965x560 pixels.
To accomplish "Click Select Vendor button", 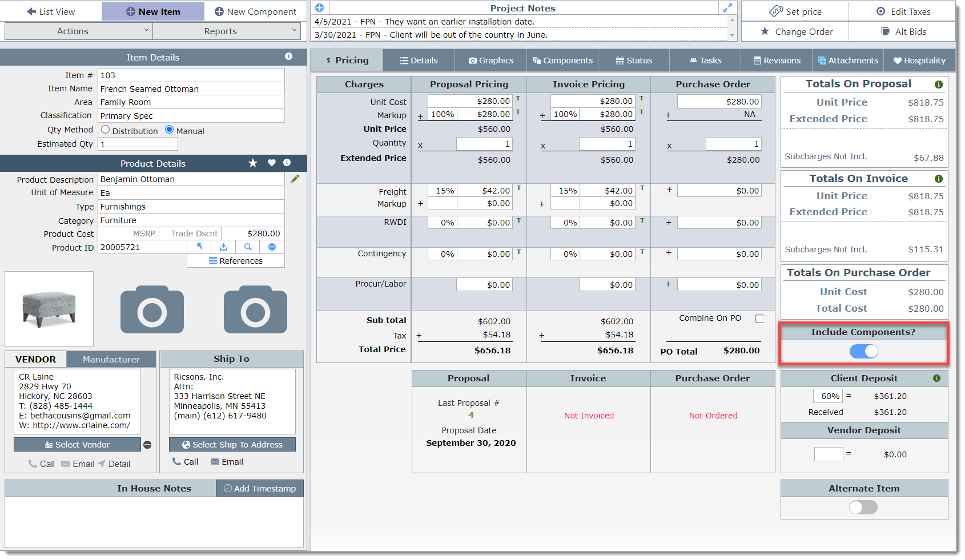I will pyautogui.click(x=77, y=445).
